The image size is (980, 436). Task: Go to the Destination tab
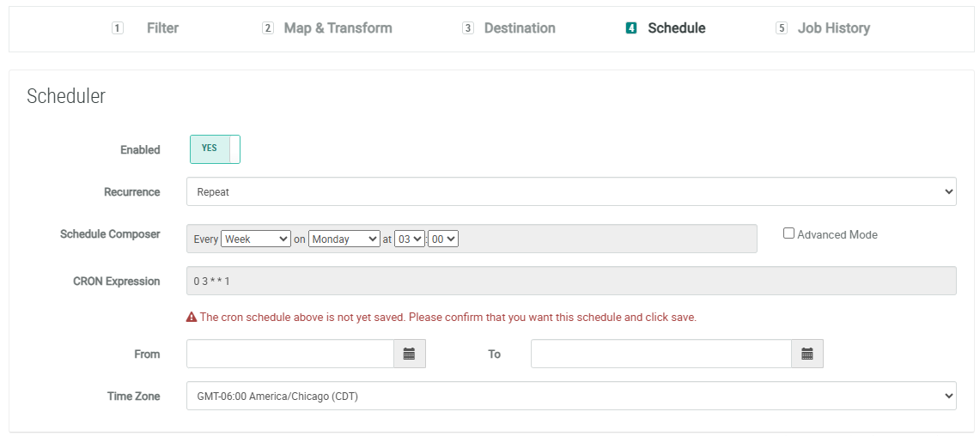(x=520, y=28)
